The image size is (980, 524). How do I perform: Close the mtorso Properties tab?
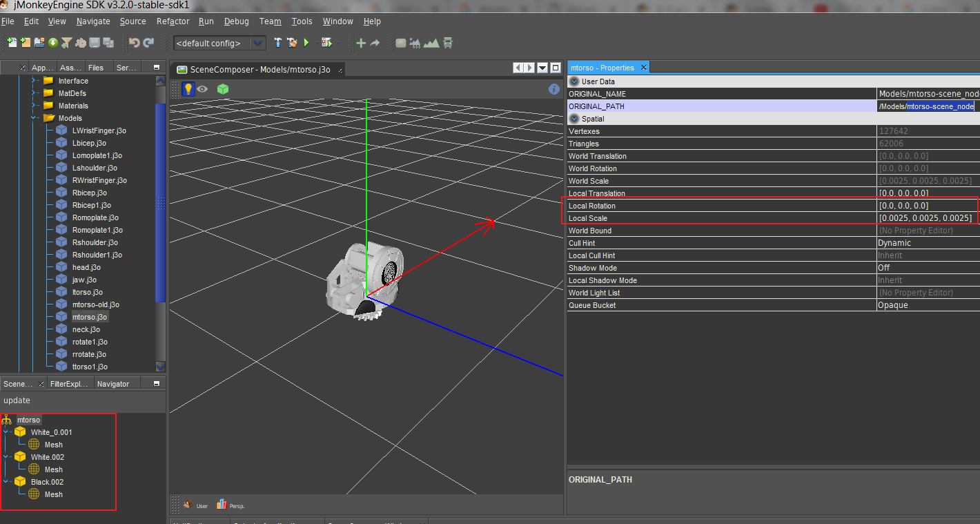(643, 67)
